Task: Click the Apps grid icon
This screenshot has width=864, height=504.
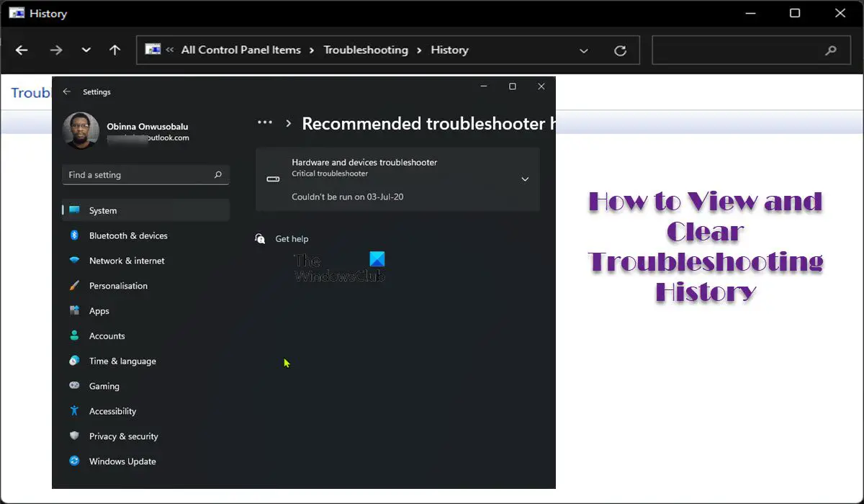Action: click(x=74, y=311)
